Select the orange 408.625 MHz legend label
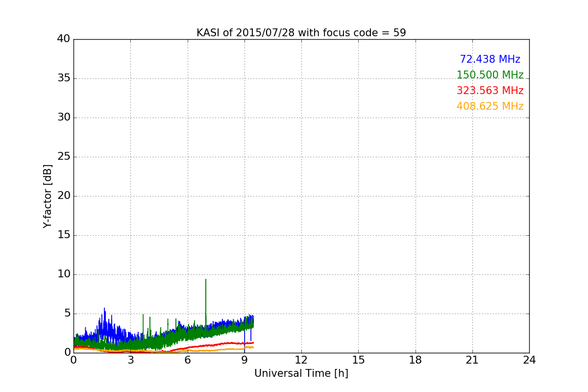Screen dimensions: 588x392 490,106
